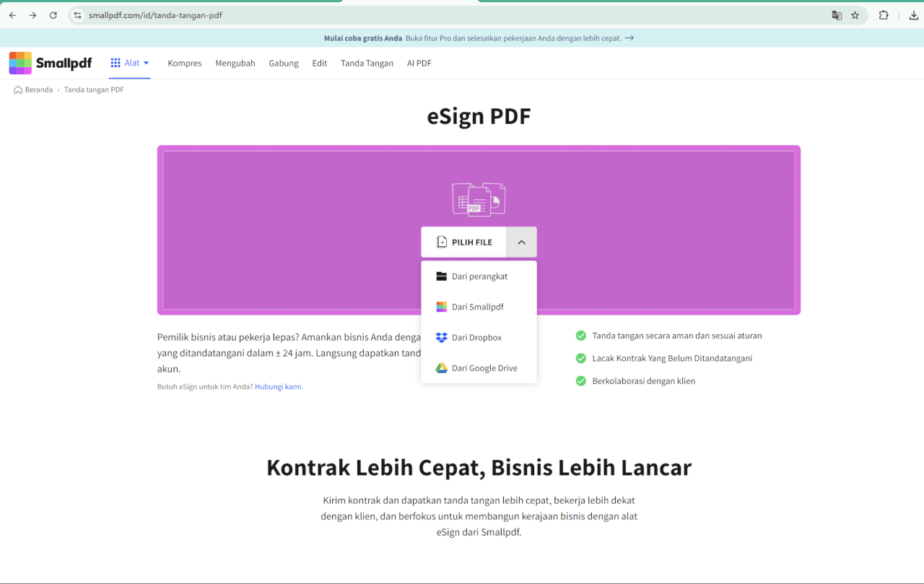Click the Google Translate icon in address bar
924x584 pixels.
coord(837,14)
